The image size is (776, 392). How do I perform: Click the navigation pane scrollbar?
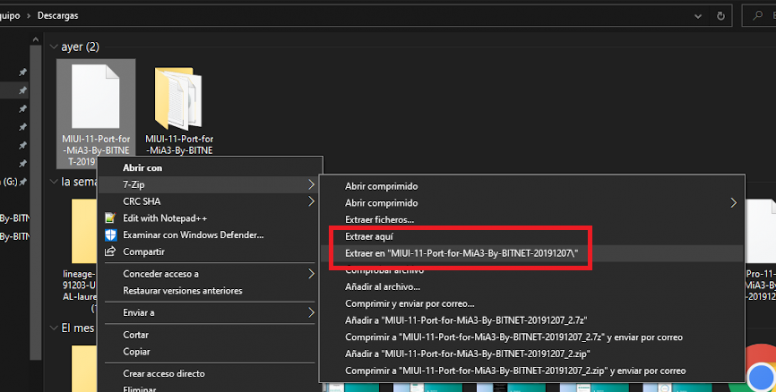click(x=35, y=203)
